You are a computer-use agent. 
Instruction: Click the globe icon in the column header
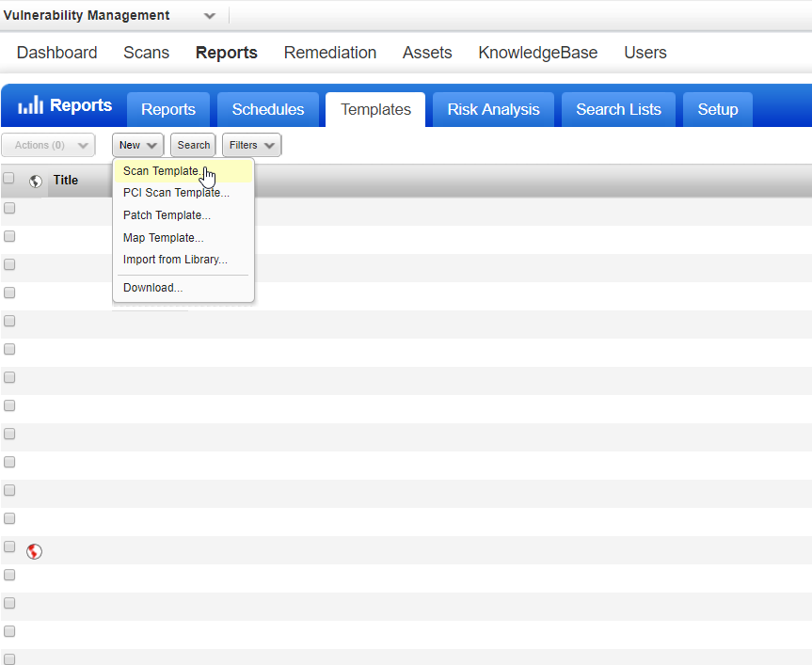point(34,181)
